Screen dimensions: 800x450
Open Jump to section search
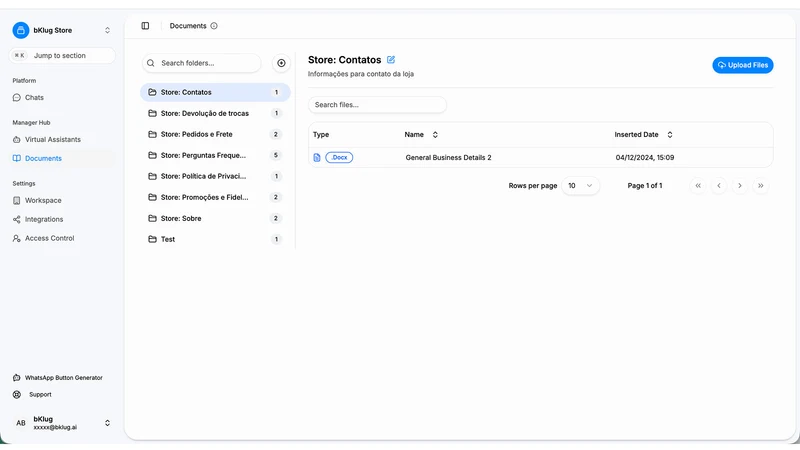point(62,56)
